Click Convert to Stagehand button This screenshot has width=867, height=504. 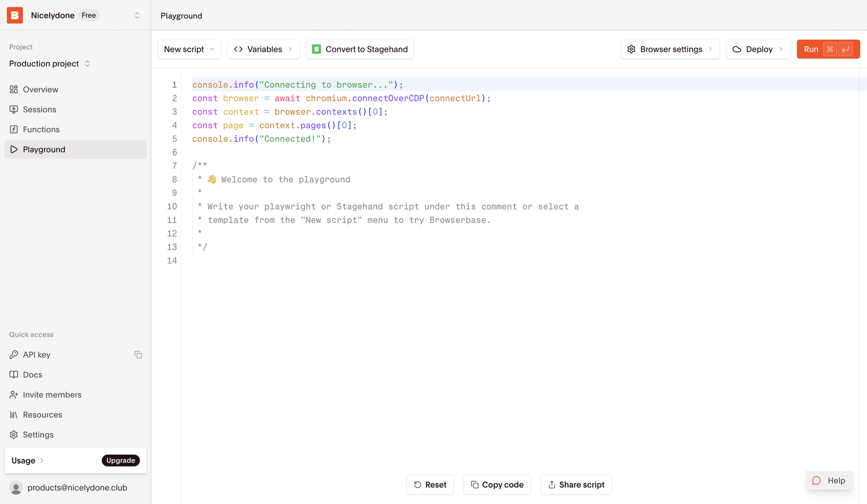click(360, 49)
